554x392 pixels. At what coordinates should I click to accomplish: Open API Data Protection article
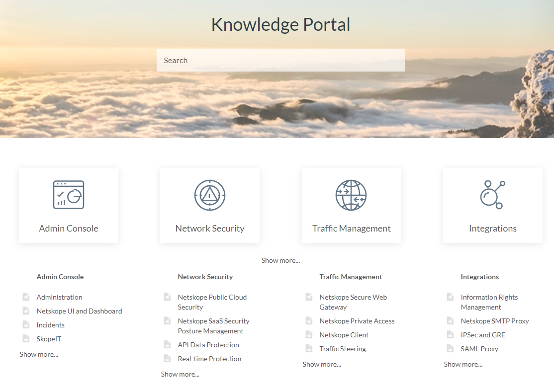(208, 345)
